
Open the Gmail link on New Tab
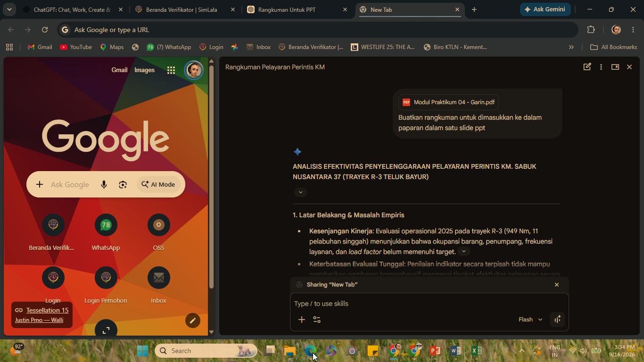[119, 70]
